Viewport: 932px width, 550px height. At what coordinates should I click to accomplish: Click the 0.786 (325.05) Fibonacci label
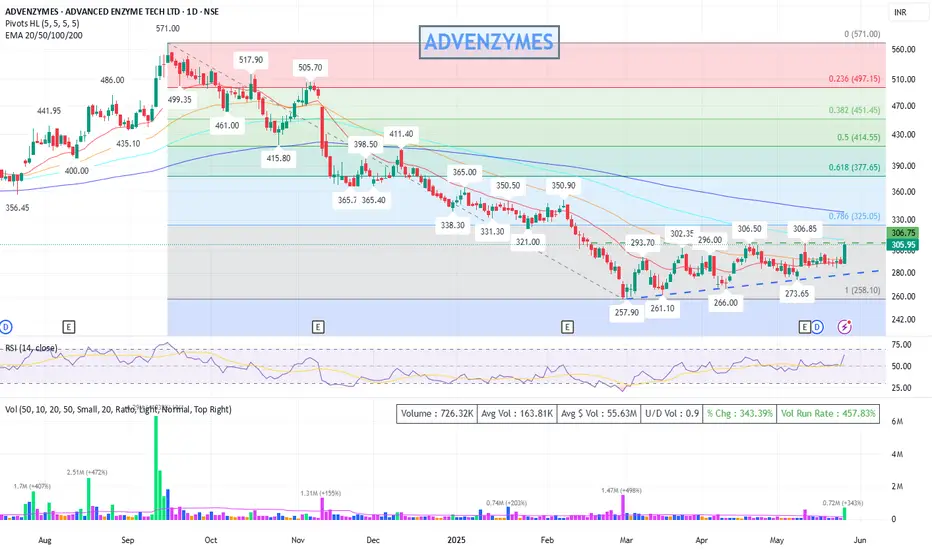click(854, 216)
